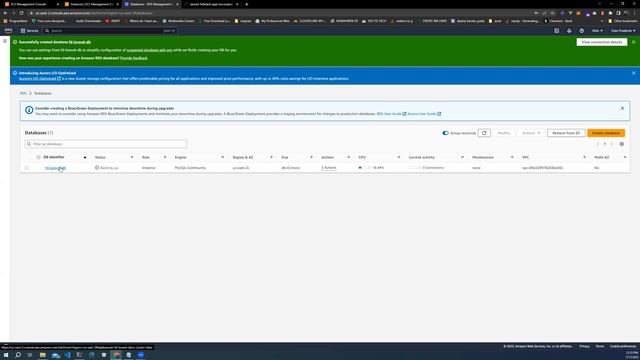
Task: Click the connections activity bar in the row
Action: pyautogui.click(x=414, y=168)
